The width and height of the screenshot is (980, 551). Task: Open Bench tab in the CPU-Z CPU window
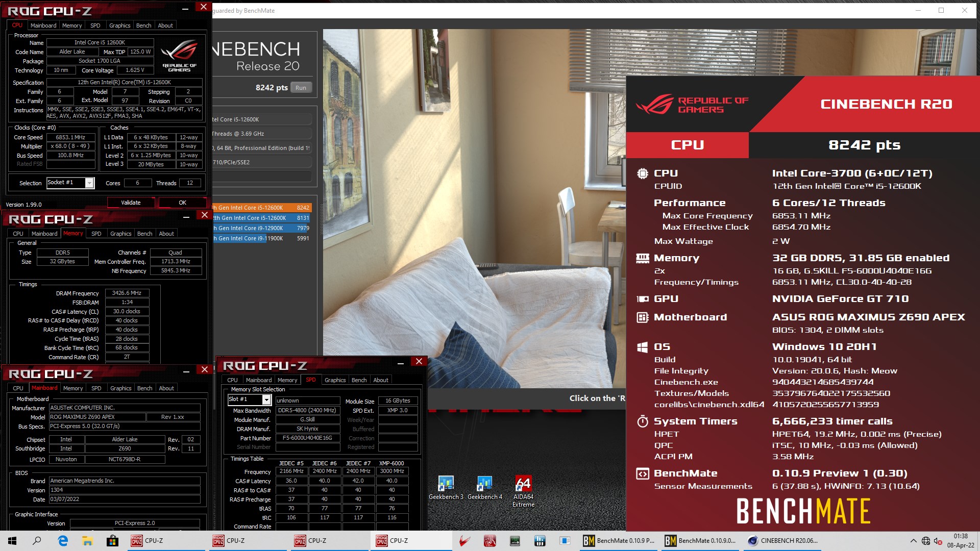[x=143, y=26]
